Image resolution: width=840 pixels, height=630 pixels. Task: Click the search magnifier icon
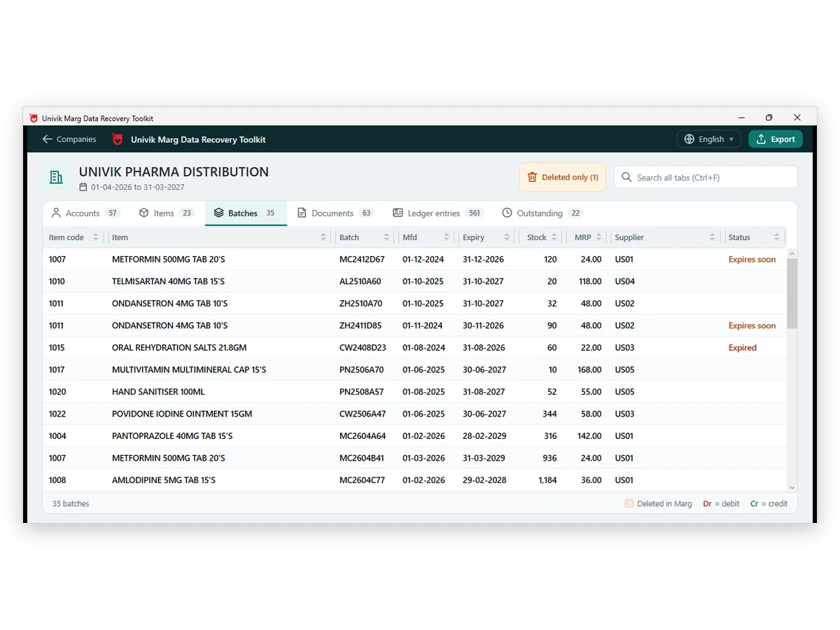[x=626, y=177]
